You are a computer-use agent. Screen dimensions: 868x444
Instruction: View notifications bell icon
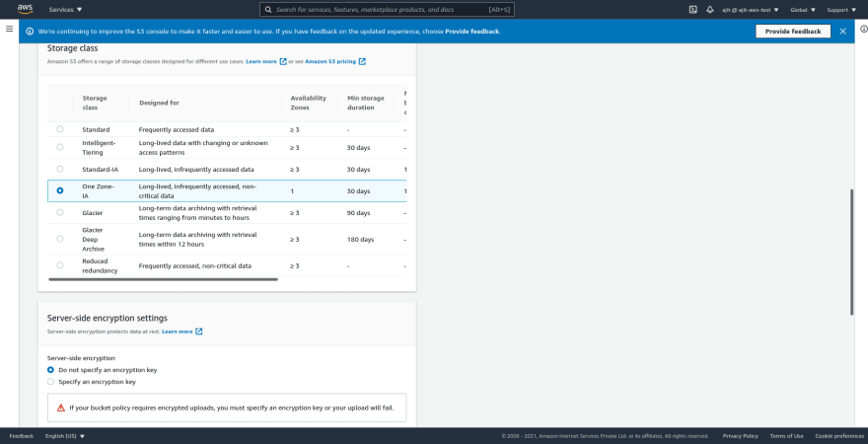coord(709,10)
